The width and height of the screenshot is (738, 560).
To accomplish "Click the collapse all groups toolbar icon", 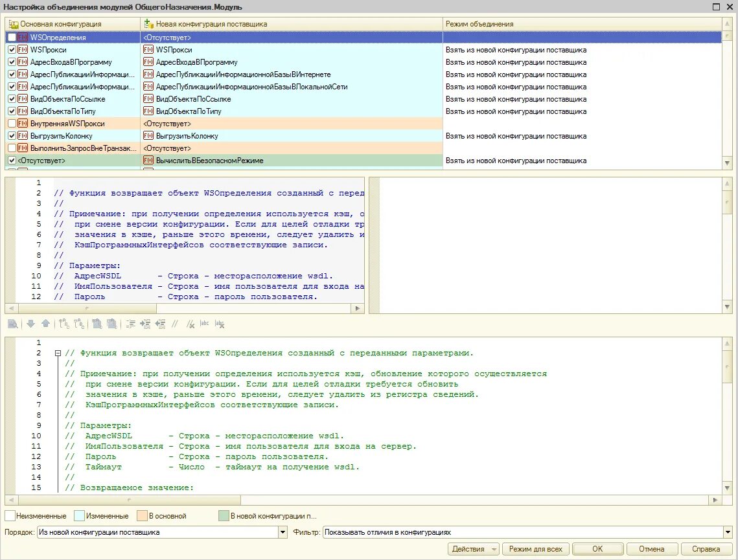I will 112,324.
